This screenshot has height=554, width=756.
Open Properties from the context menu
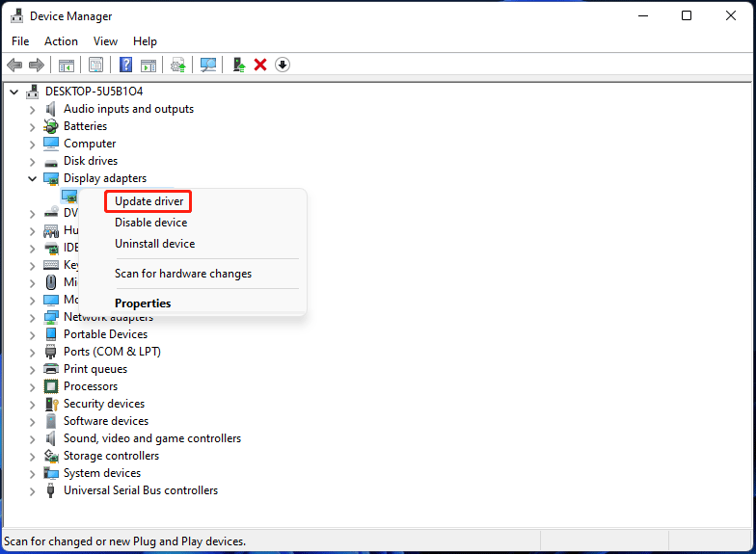point(143,303)
